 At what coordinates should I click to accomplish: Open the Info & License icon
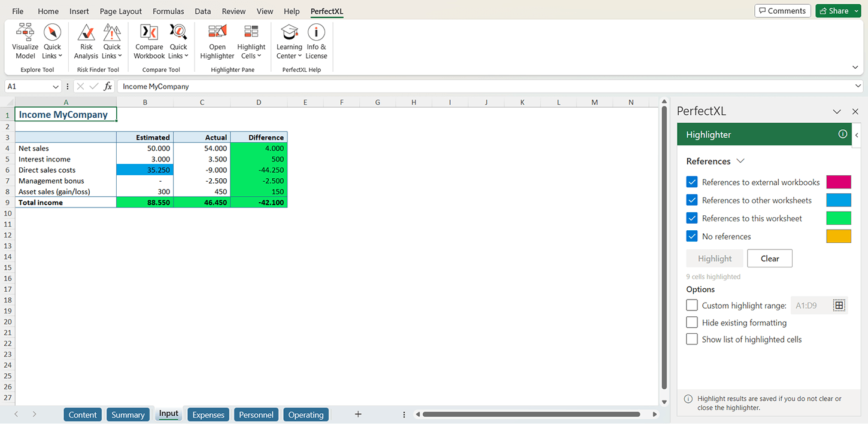[316, 41]
